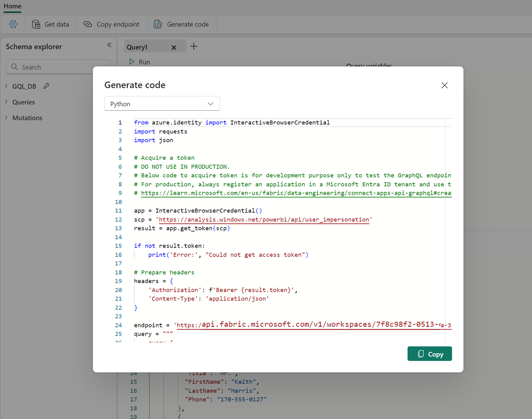
Task: Click the search magnifier in Schema explorer
Action: point(15,67)
